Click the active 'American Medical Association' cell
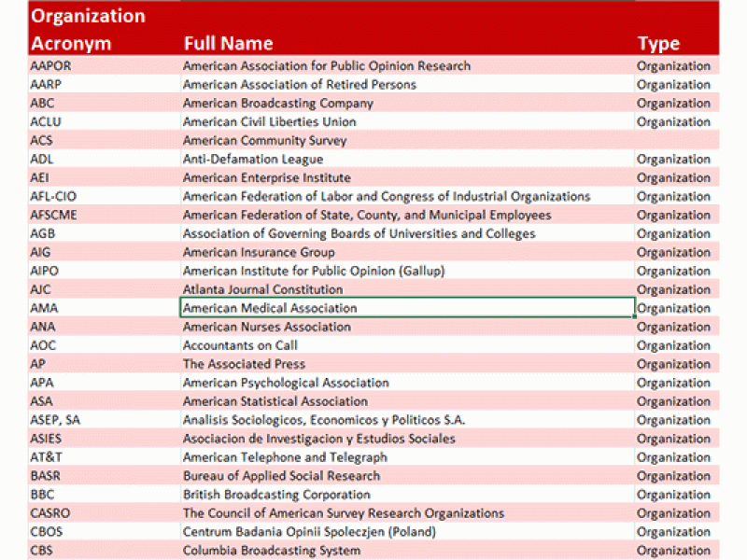Viewport: 747px width, 560px height. click(x=407, y=308)
